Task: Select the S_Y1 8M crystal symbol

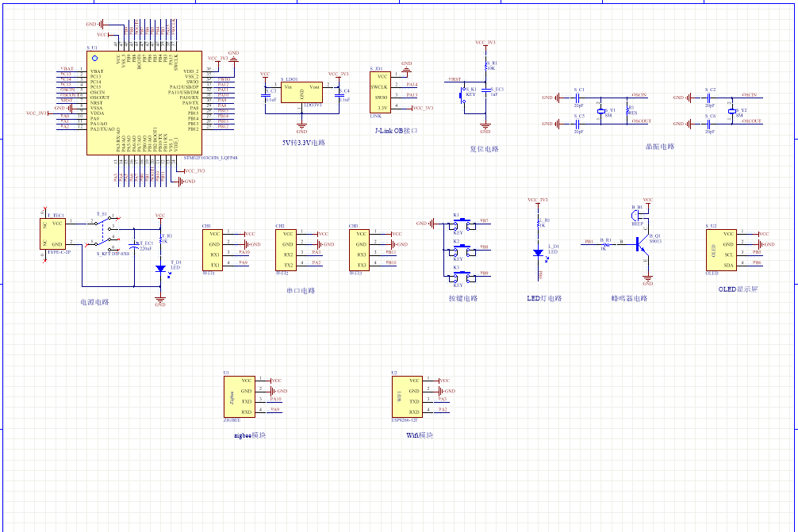Action: 600,110
